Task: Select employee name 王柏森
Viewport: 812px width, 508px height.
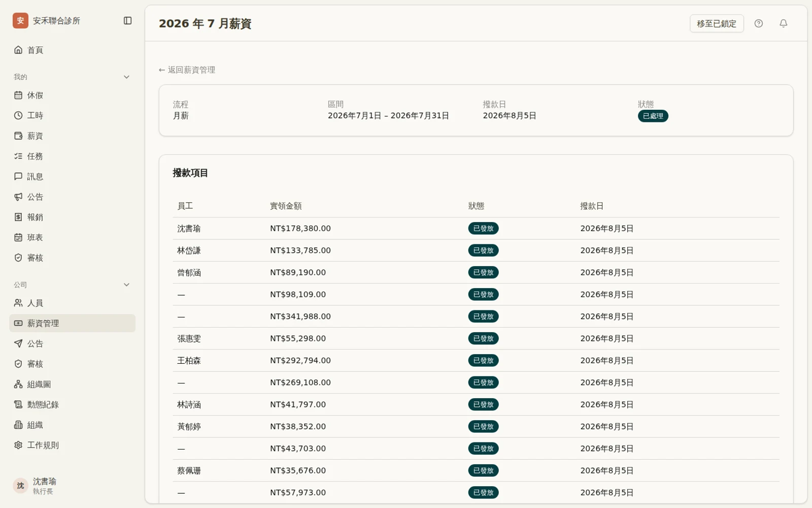Action: point(189,361)
